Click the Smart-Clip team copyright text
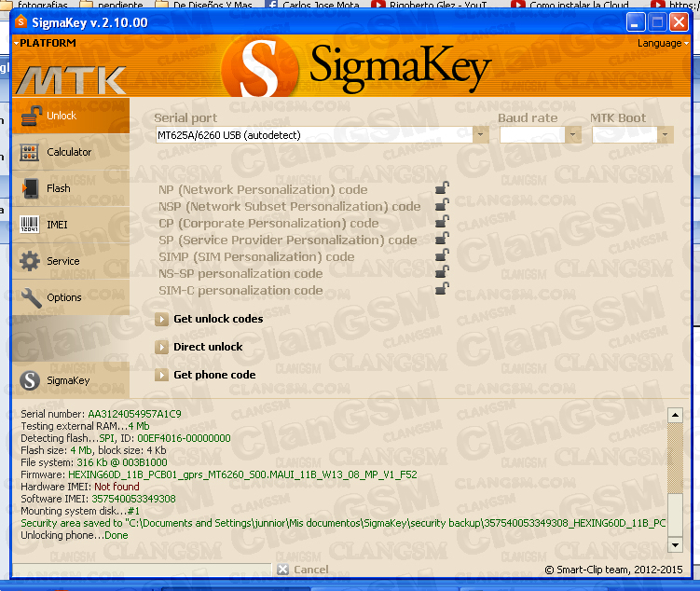This screenshot has height=591, width=700. click(614, 570)
